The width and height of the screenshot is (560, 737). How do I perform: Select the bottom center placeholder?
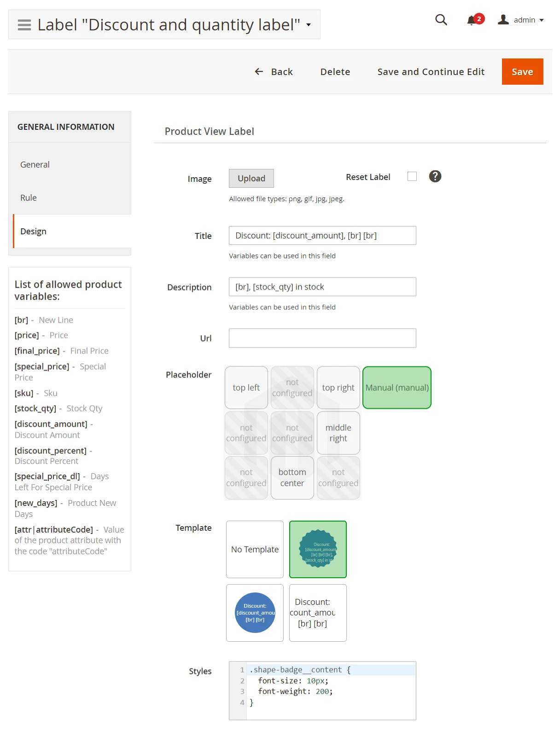click(x=292, y=478)
